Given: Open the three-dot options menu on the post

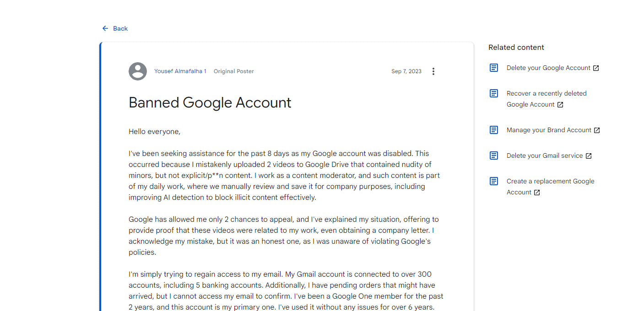Looking at the screenshot, I should (x=433, y=71).
